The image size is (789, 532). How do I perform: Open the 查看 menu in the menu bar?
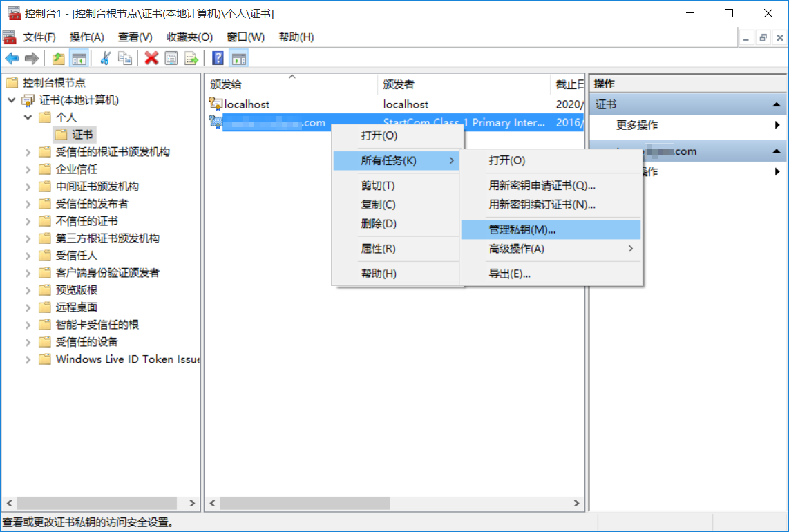pos(133,37)
